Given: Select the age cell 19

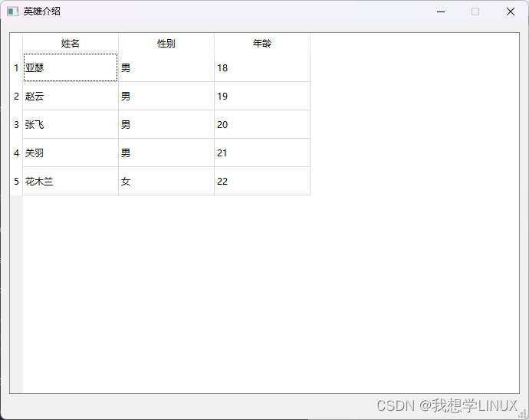Looking at the screenshot, I should point(262,96).
